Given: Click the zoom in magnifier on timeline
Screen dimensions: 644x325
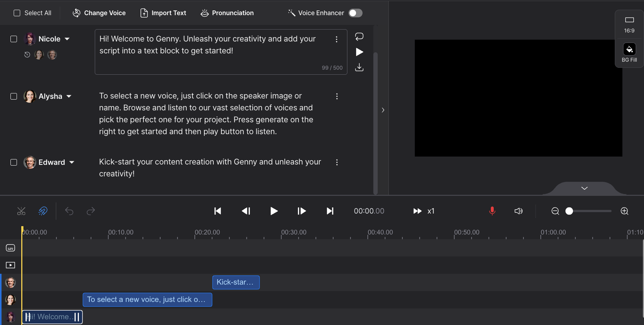Looking at the screenshot, I should click(625, 211).
